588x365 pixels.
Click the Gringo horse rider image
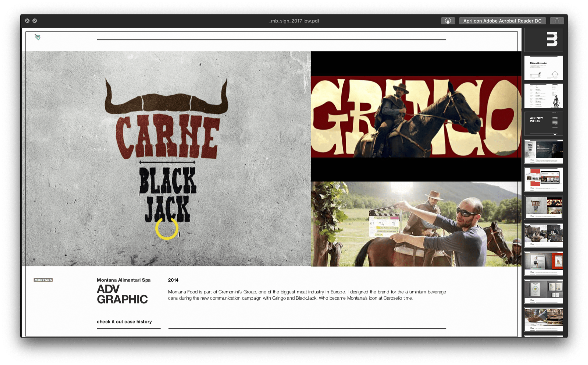[x=416, y=117]
